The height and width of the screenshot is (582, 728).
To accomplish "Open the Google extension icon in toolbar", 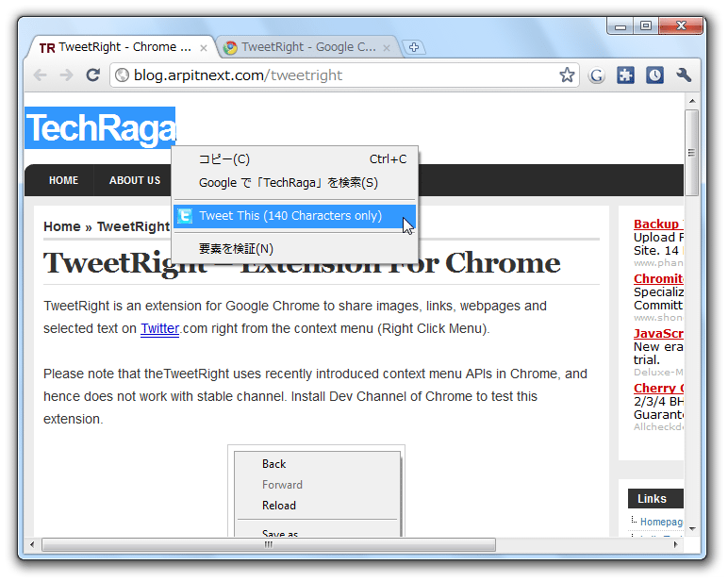I will coord(597,75).
